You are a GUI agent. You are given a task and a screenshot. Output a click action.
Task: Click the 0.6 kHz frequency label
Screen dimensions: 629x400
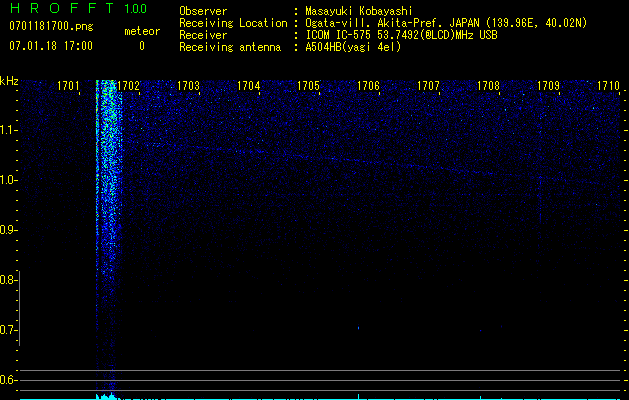coord(8,380)
